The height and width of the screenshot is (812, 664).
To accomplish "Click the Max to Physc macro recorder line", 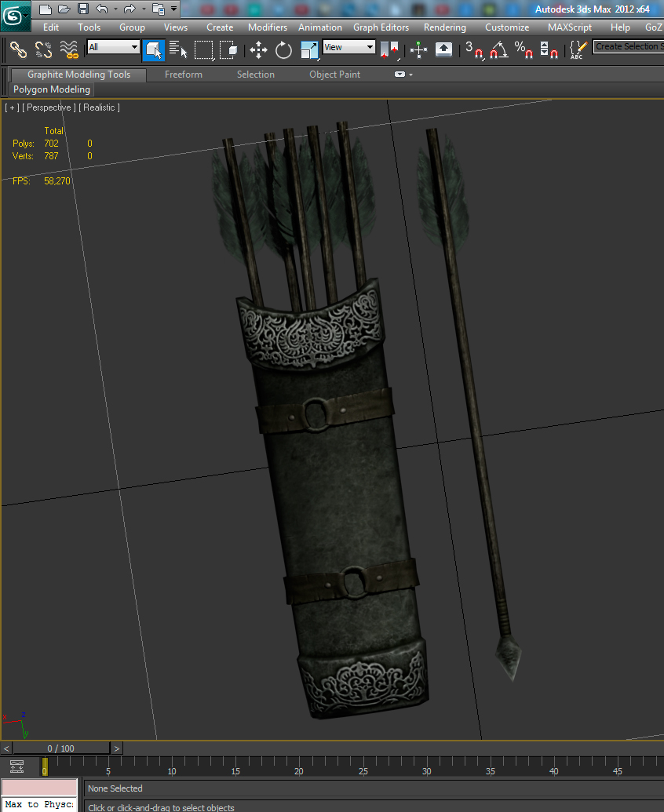I will click(39, 805).
